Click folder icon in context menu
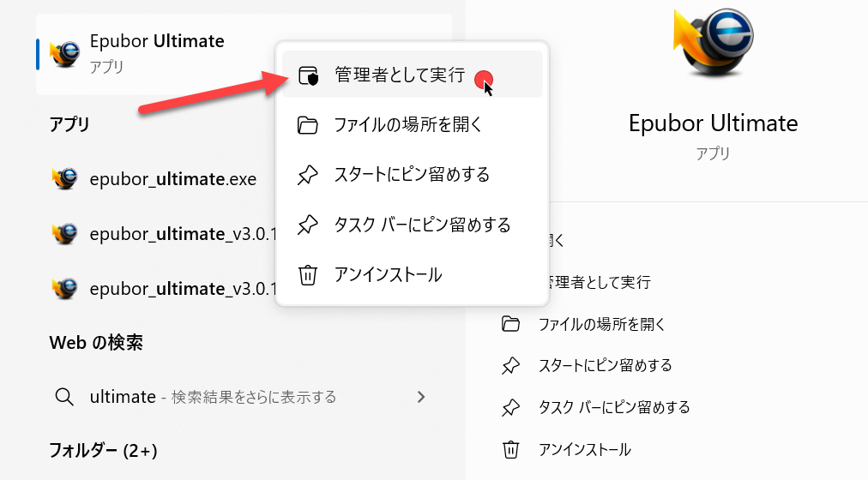The height and width of the screenshot is (480, 868). click(x=307, y=125)
